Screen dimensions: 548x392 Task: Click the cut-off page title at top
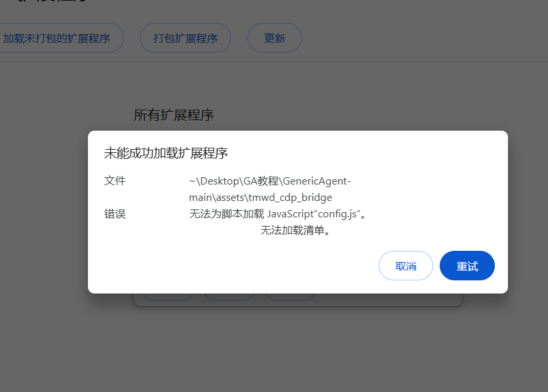click(53, 2)
